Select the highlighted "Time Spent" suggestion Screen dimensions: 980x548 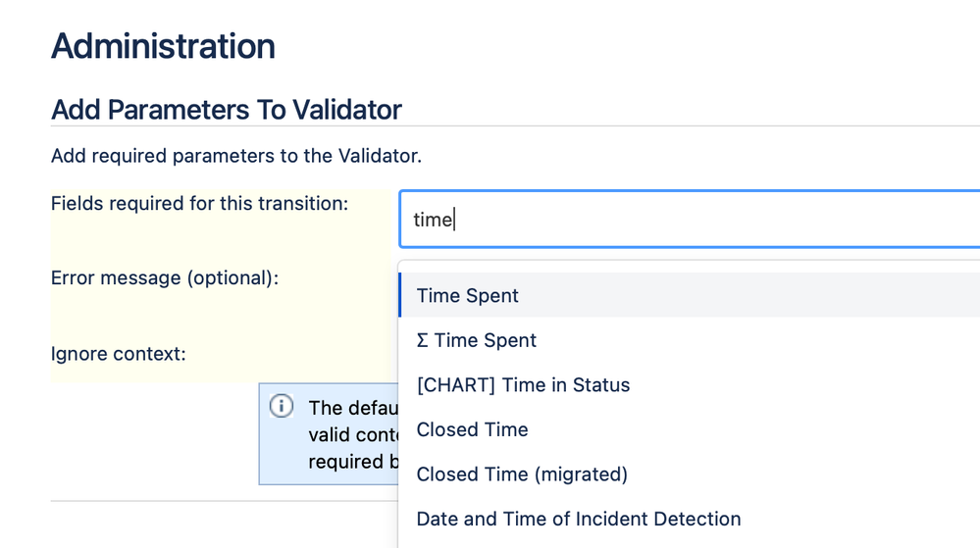pos(690,295)
